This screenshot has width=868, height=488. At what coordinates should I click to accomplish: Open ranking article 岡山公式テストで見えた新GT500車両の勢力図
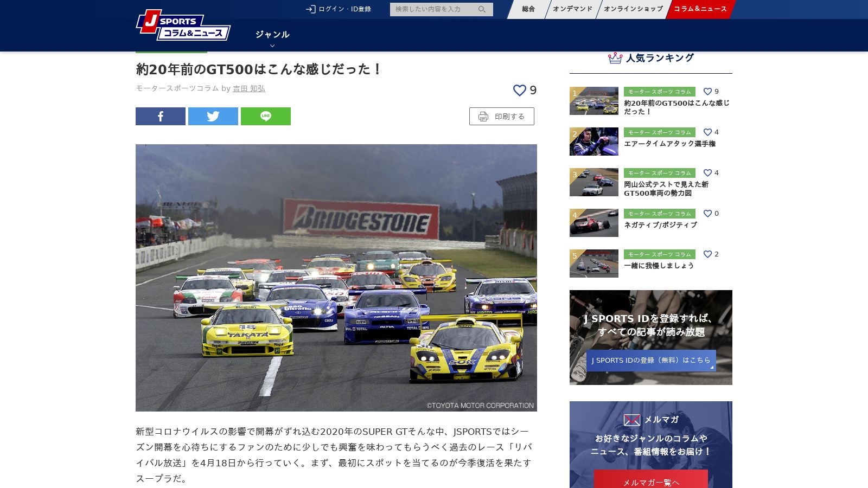coord(666,189)
